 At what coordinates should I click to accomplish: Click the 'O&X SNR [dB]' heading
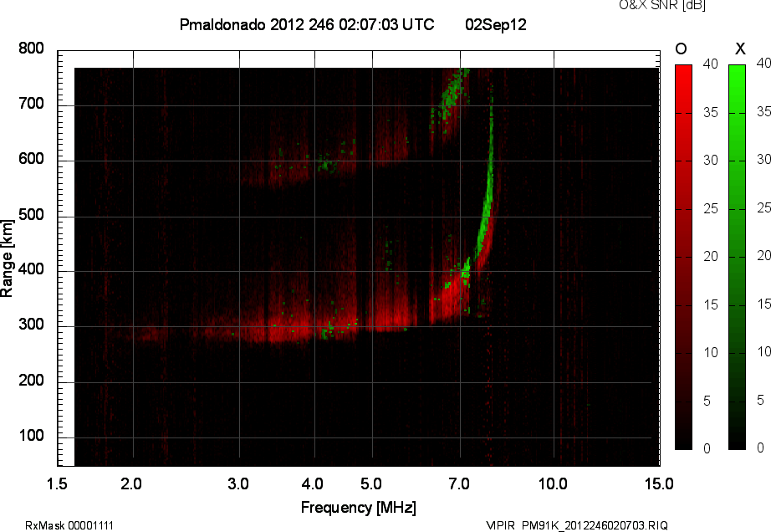tap(661, 5)
